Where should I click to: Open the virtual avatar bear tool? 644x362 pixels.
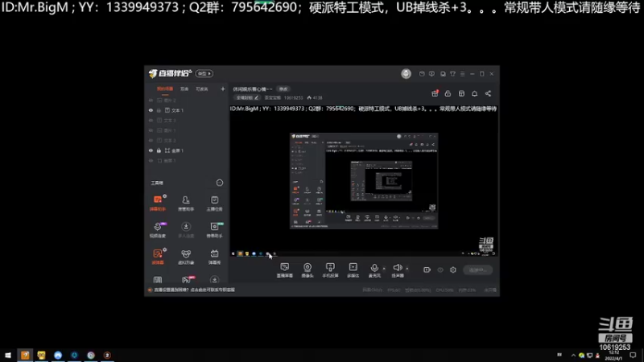186,257
